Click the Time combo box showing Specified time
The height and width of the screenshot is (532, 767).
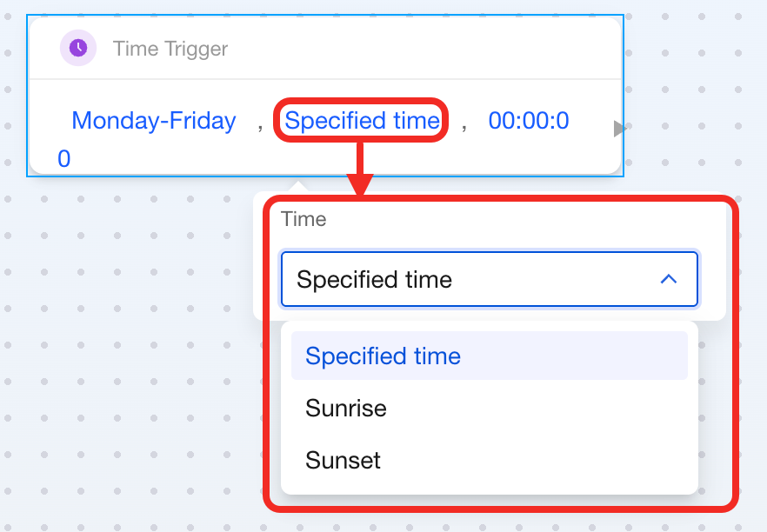pyautogui.click(x=470, y=280)
